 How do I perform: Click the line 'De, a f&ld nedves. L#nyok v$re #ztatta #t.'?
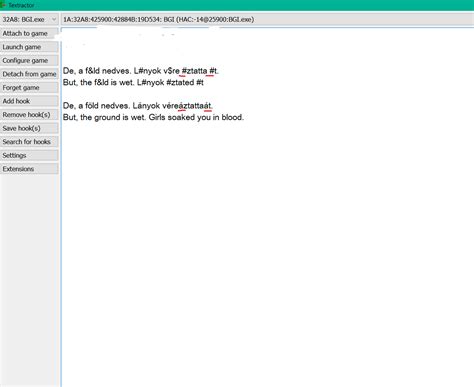pyautogui.click(x=141, y=71)
